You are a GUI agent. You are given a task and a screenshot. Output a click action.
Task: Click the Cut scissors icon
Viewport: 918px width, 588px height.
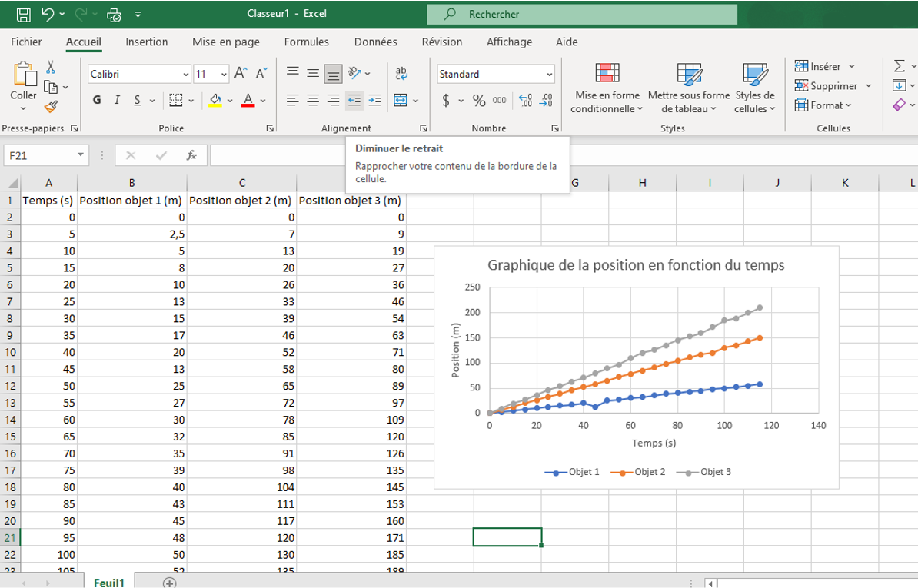51,68
